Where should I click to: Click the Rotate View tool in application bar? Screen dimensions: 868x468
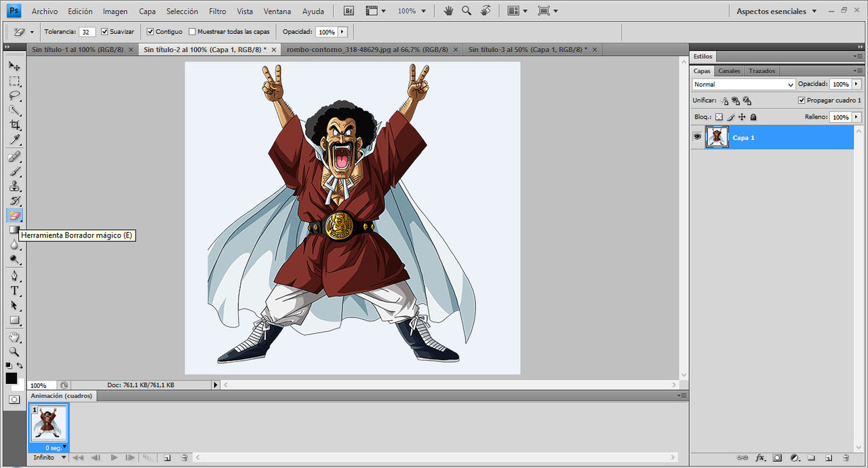486,11
